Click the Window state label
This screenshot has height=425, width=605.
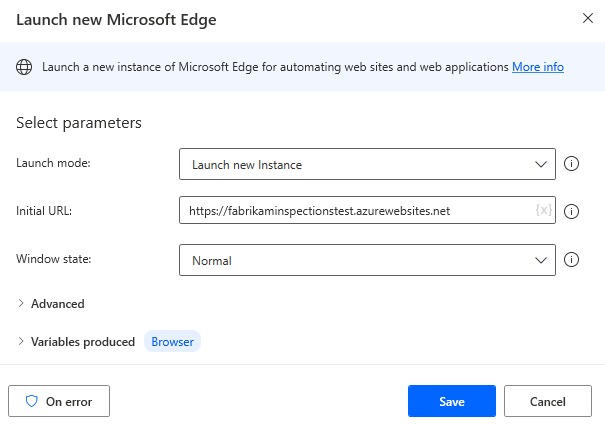55,259
